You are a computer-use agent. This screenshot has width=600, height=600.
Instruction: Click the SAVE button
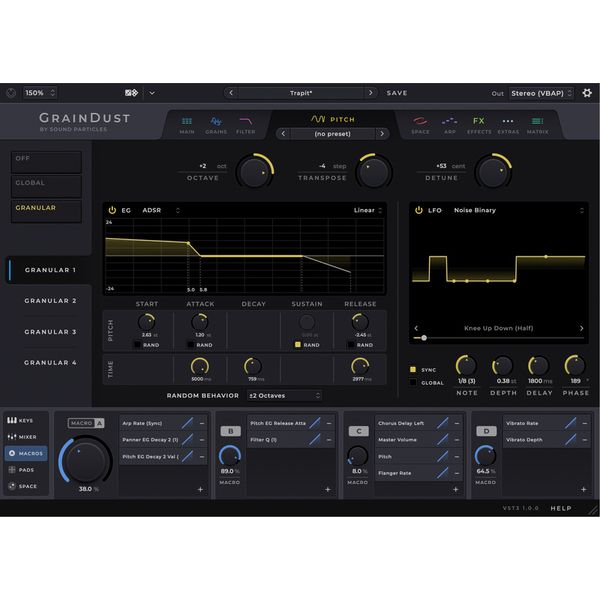point(397,93)
